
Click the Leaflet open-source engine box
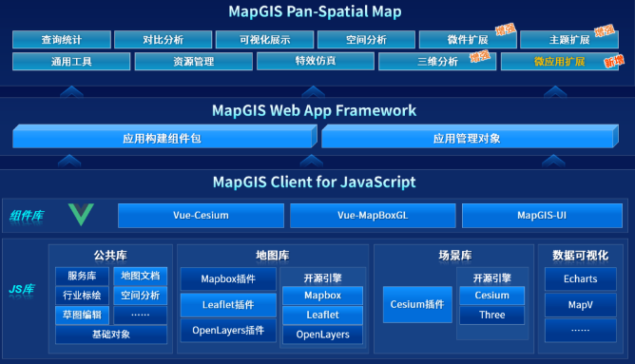[323, 315]
